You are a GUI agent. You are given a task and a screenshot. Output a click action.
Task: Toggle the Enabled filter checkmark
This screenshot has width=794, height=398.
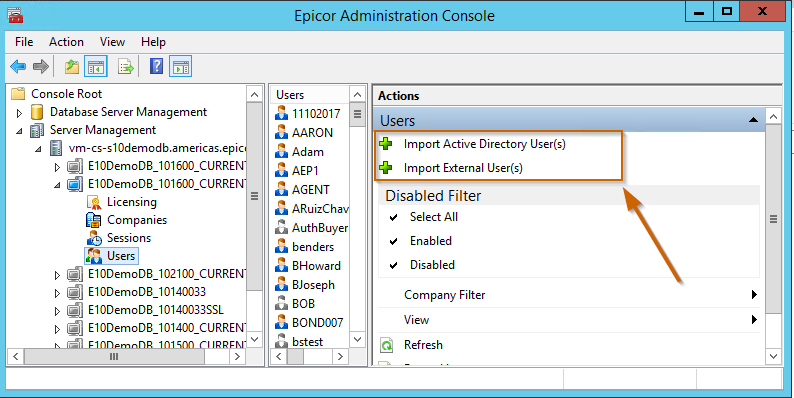coord(393,241)
